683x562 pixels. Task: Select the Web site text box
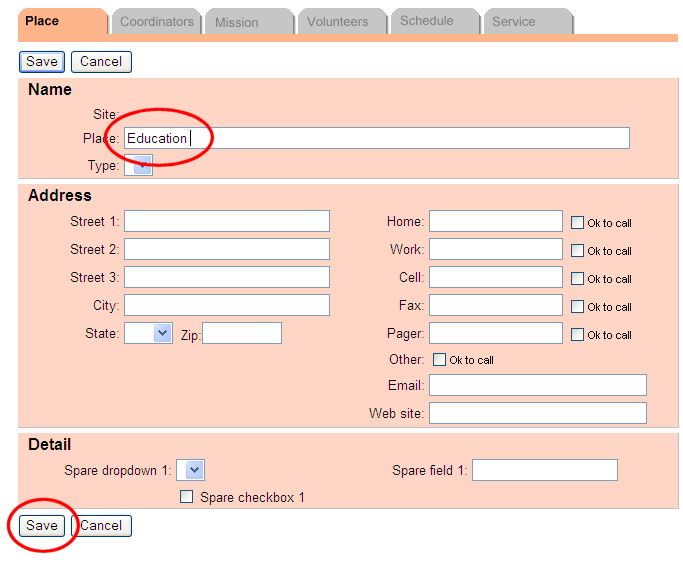pyautogui.click(x=537, y=413)
